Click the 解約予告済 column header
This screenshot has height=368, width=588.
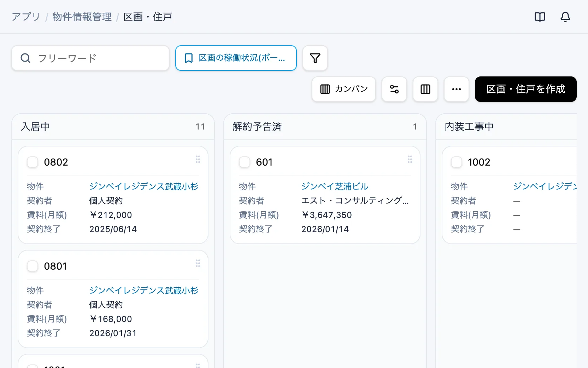(325, 127)
